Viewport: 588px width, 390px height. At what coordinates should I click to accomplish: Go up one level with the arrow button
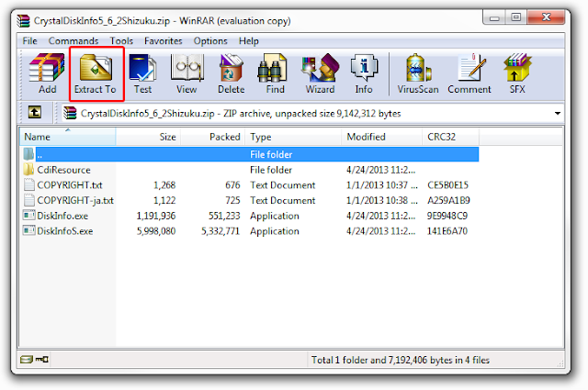click(x=35, y=112)
